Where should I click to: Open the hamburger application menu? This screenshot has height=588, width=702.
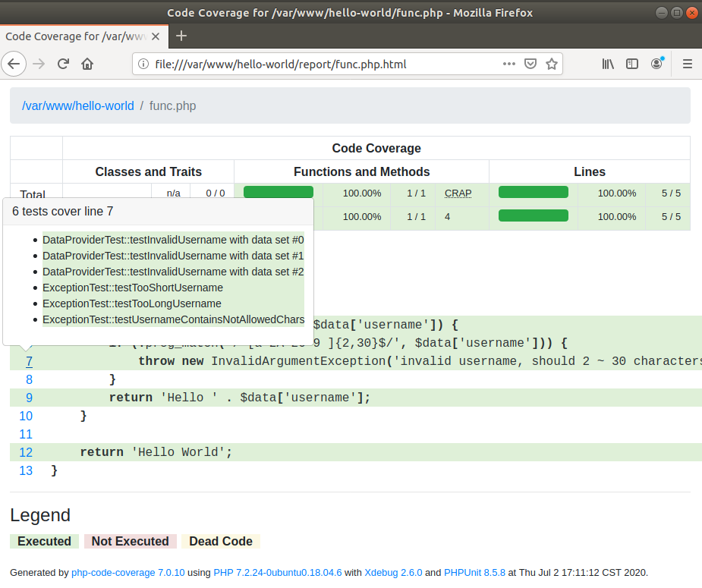(688, 64)
